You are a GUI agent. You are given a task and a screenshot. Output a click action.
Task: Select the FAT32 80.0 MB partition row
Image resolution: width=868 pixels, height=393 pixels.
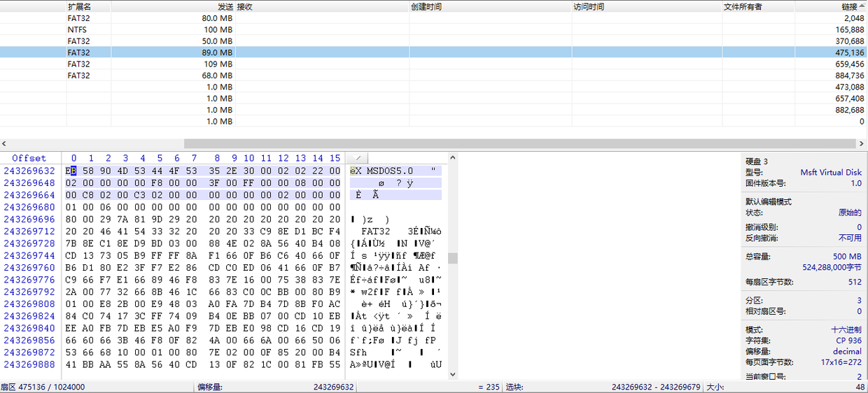tap(150, 18)
